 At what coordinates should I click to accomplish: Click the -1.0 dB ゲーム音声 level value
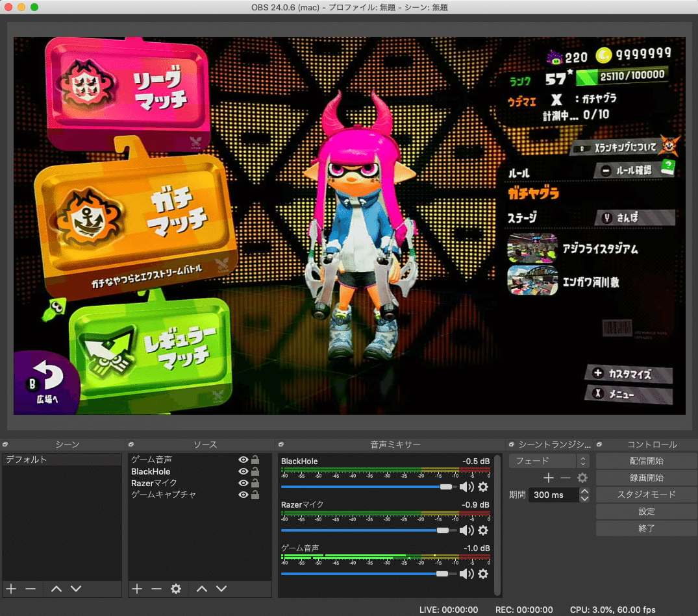(477, 548)
